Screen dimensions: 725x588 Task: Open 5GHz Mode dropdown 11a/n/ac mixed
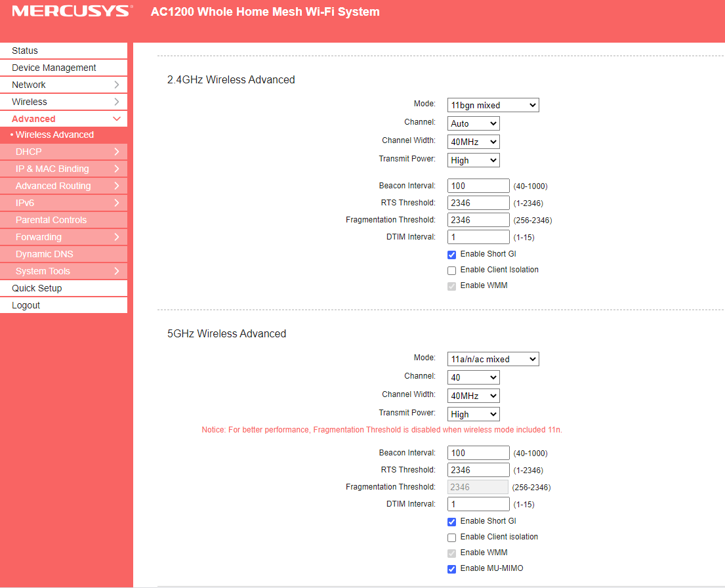coord(493,359)
